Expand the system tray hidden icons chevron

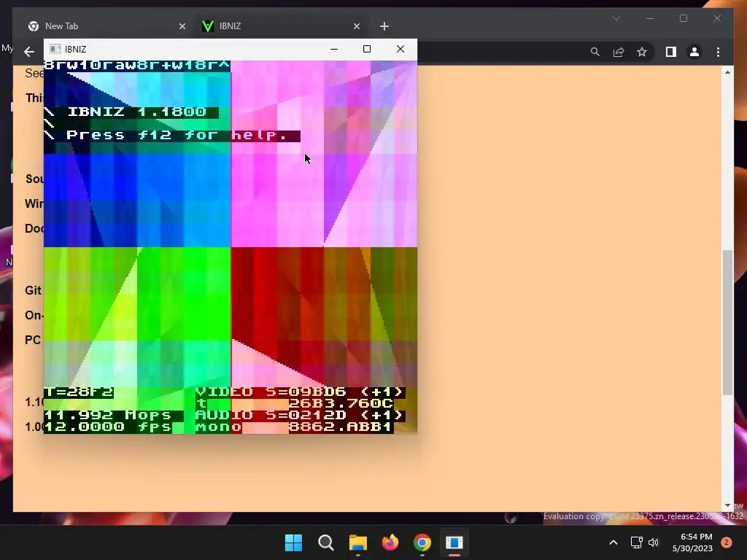coord(614,542)
